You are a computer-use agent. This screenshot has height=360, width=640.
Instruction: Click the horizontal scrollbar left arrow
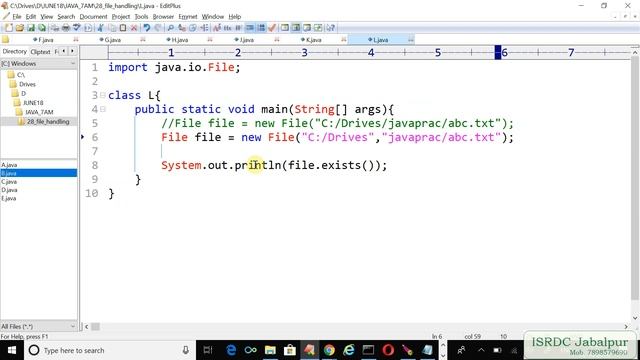pos(86,327)
